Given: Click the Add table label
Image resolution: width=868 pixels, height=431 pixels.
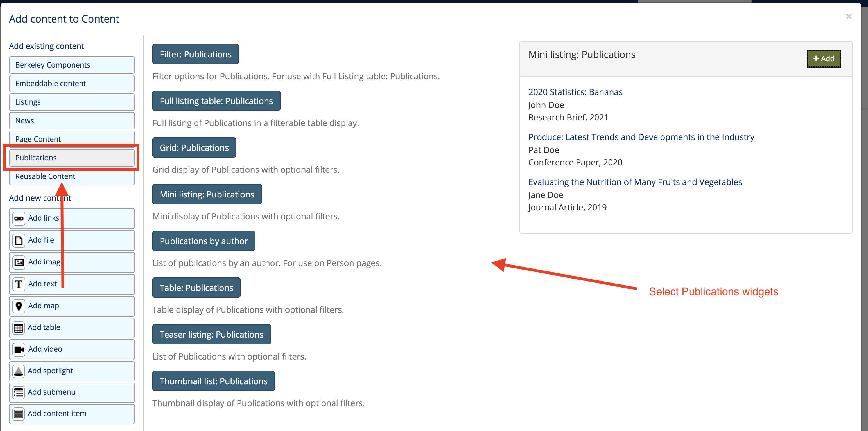Looking at the screenshot, I should click(44, 327).
